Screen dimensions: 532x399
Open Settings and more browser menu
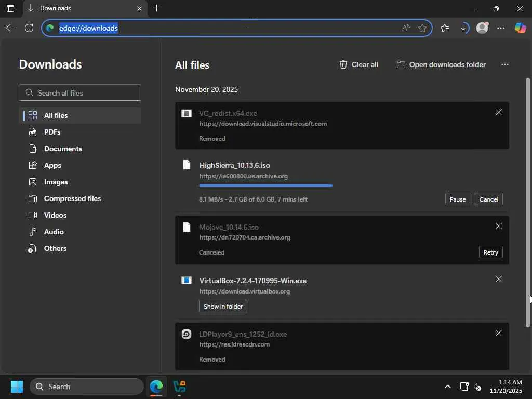coord(501,28)
